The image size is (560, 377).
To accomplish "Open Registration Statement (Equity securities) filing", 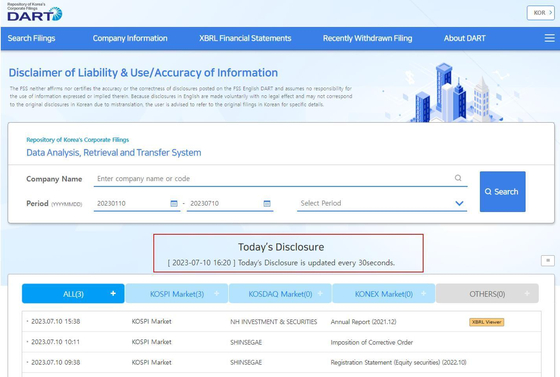I will (399, 362).
